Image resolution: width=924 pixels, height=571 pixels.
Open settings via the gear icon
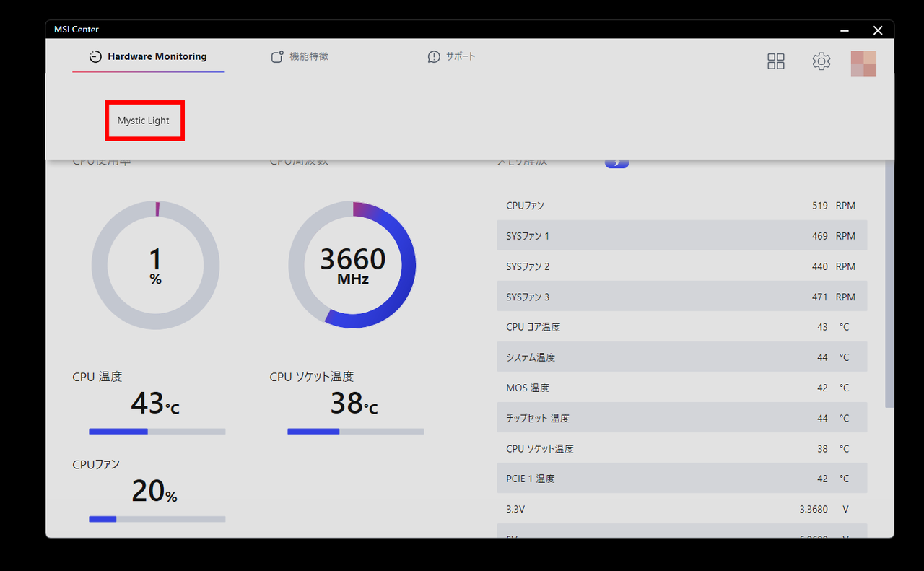pos(821,61)
